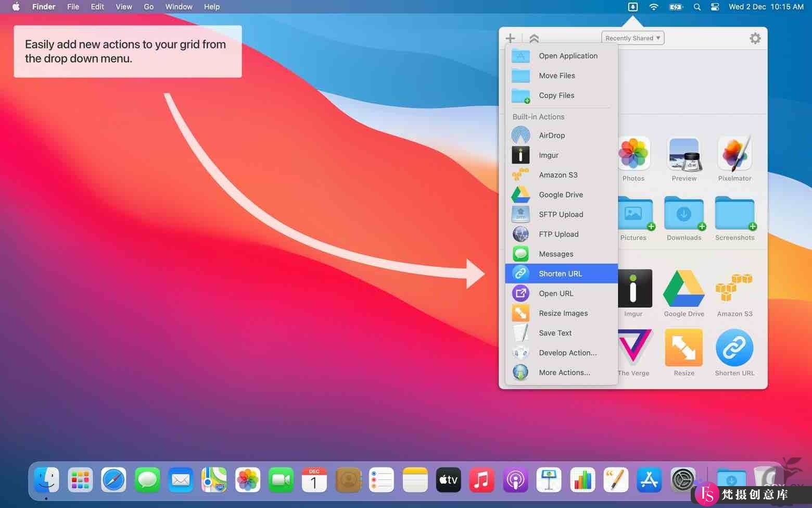
Task: Open Numbers from the Dock
Action: pyautogui.click(x=582, y=480)
